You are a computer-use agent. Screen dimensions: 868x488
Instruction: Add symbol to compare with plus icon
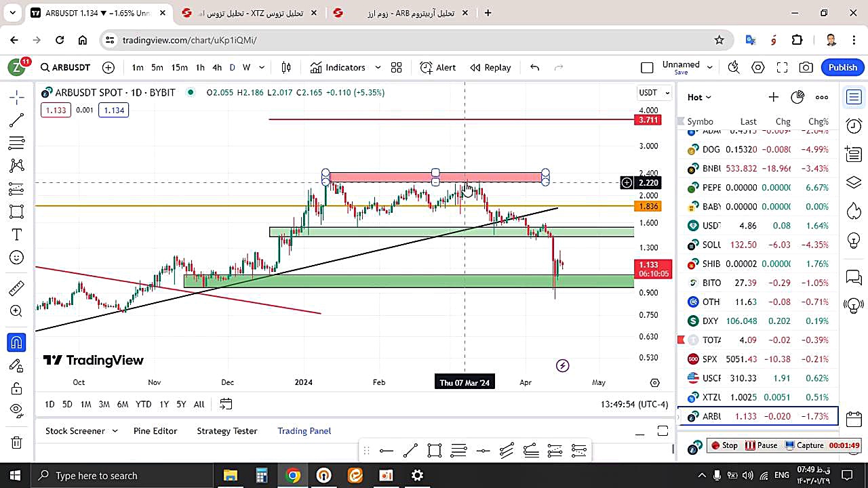click(x=108, y=67)
